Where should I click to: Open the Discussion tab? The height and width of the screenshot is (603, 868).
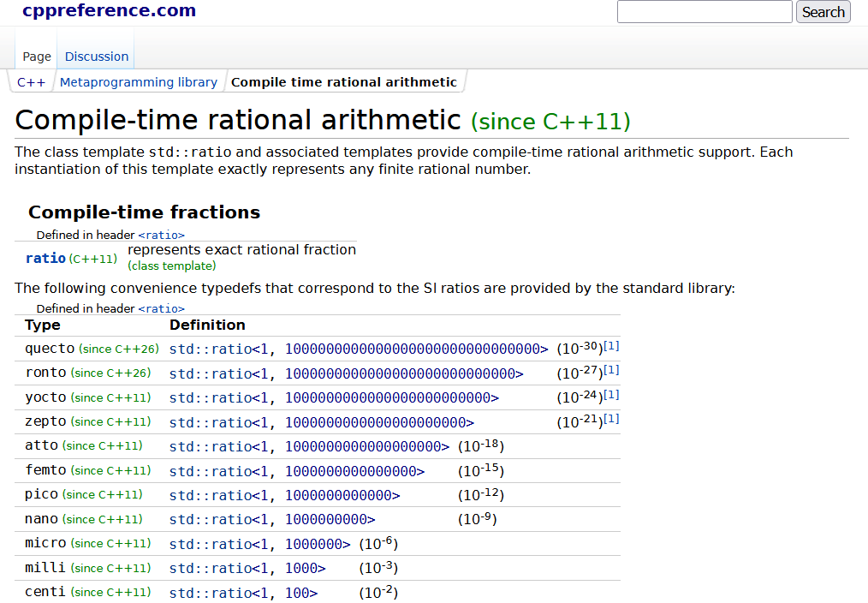click(x=97, y=57)
